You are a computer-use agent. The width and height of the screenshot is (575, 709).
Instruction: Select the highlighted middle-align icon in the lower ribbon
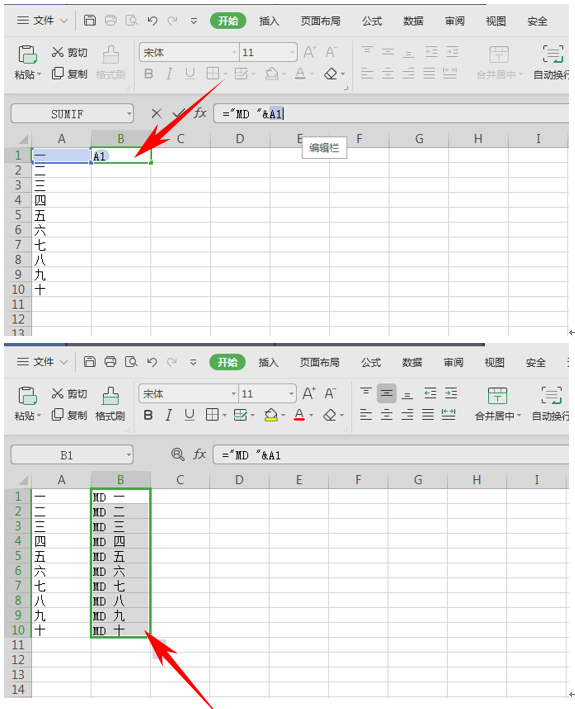coord(386,393)
